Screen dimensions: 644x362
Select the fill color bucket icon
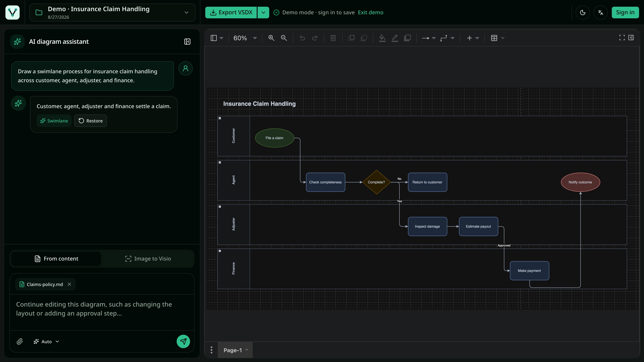[x=382, y=38]
